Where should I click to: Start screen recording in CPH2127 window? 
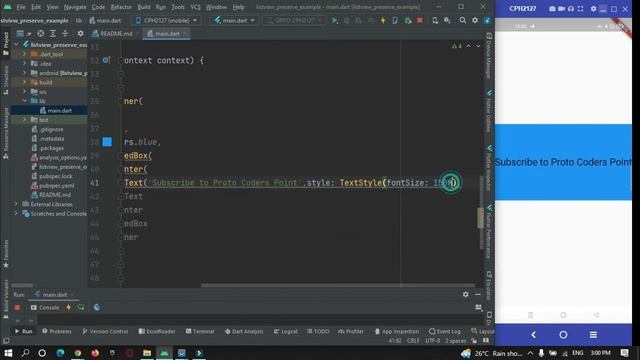pyautogui.click(x=562, y=9)
